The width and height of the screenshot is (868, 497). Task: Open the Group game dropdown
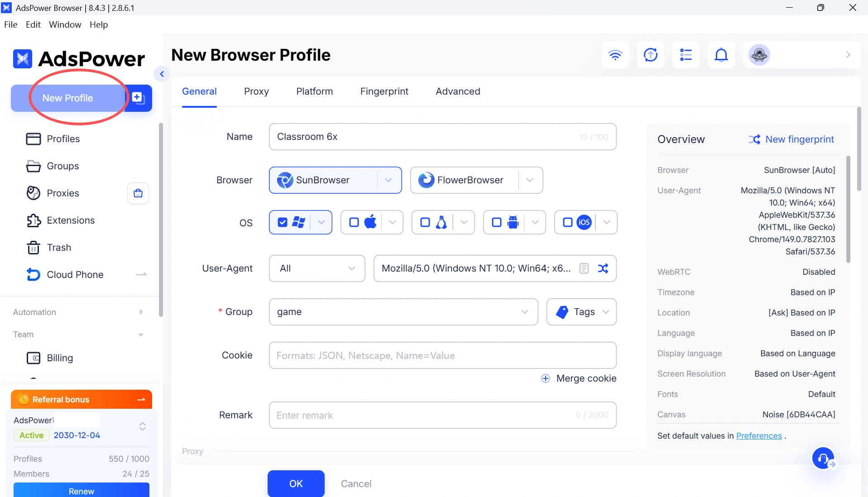point(403,312)
